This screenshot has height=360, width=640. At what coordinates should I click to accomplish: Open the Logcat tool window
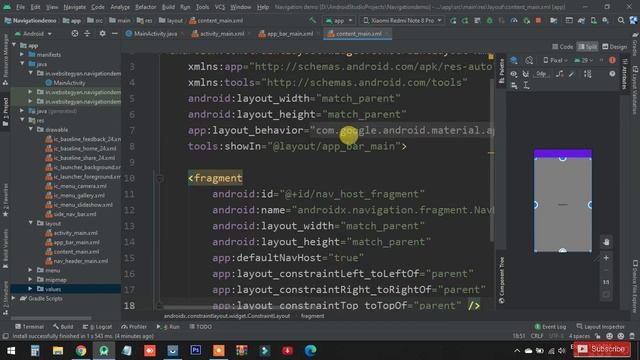point(97,327)
